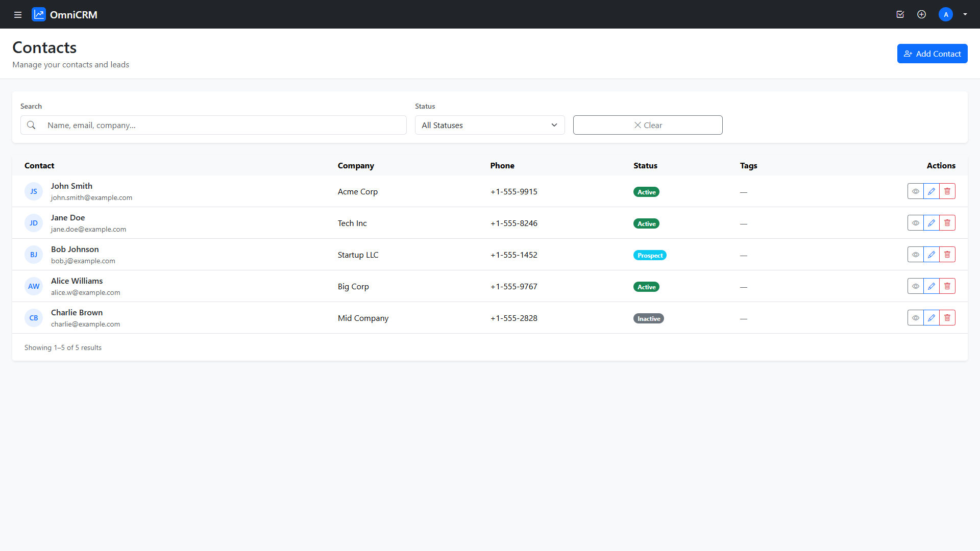The height and width of the screenshot is (551, 980).
Task: View Jane Doe contact with eye icon
Action: 916,223
